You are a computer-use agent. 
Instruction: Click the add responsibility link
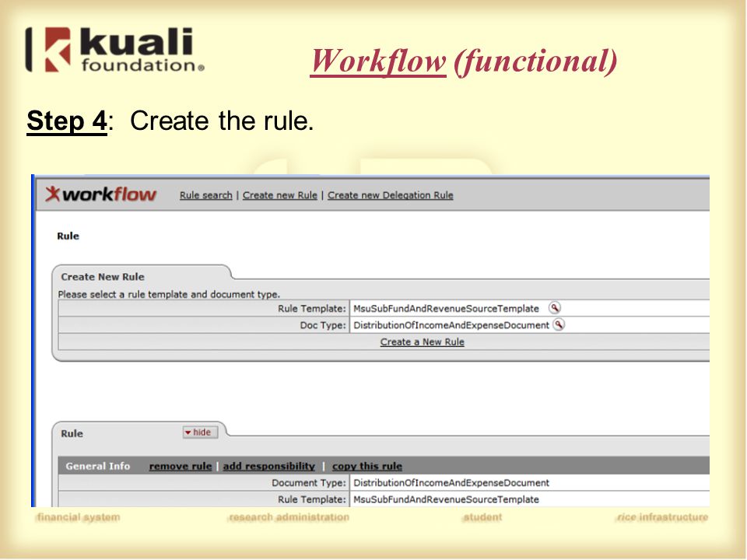click(x=268, y=466)
